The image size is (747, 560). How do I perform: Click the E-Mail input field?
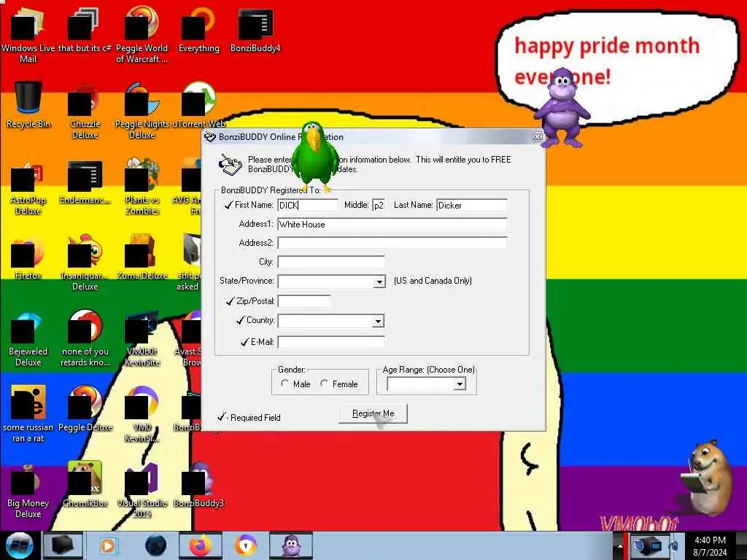click(331, 342)
